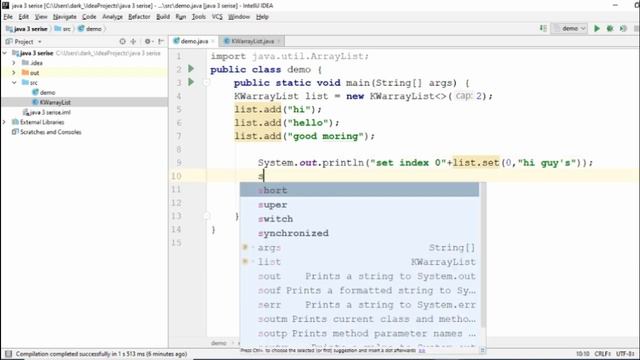This screenshot has width=640, height=360.
Task: Expand External Libraries node
Action: [5, 122]
